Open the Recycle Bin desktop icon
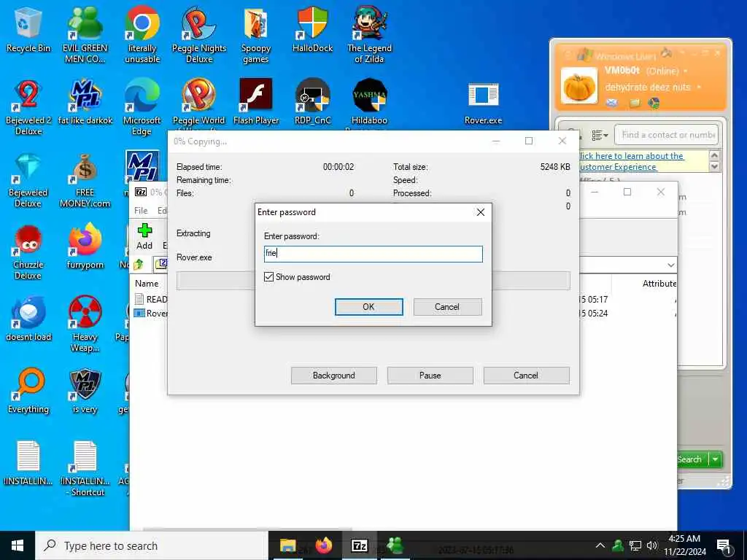This screenshot has width=747, height=560. (x=28, y=29)
